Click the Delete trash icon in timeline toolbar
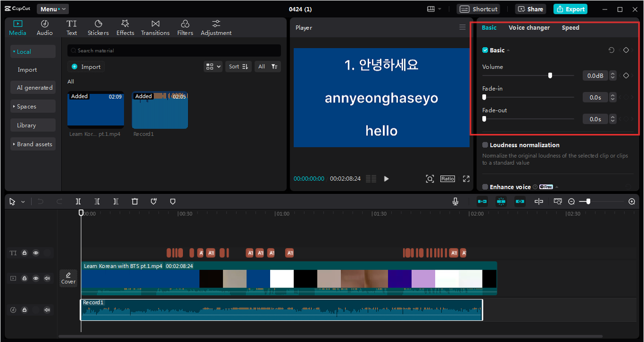 coord(135,201)
